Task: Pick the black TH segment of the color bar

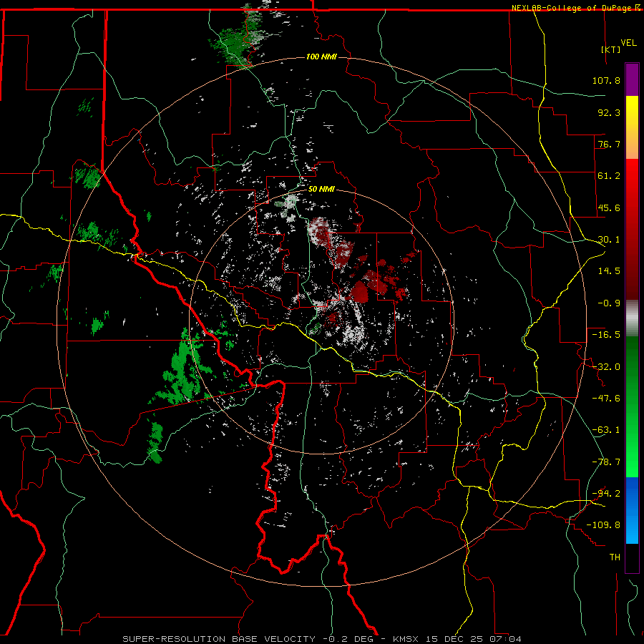Action: 632,558
